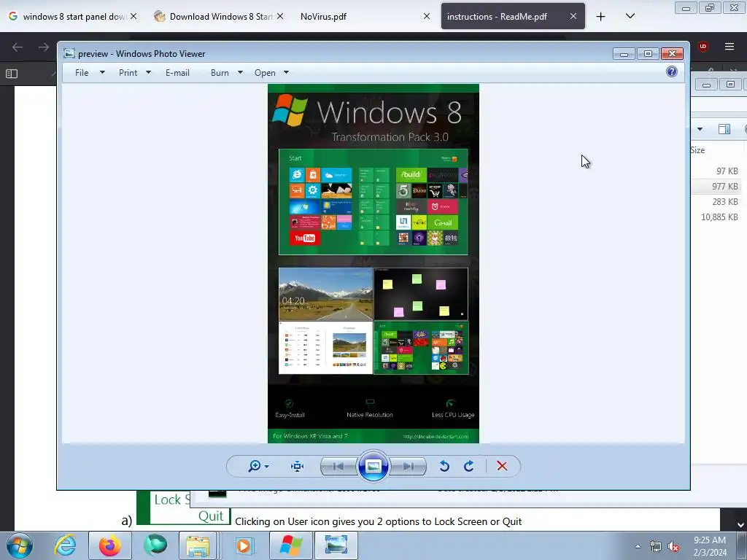The image size is (747, 560).
Task: Open the Print menu
Action: click(x=128, y=73)
